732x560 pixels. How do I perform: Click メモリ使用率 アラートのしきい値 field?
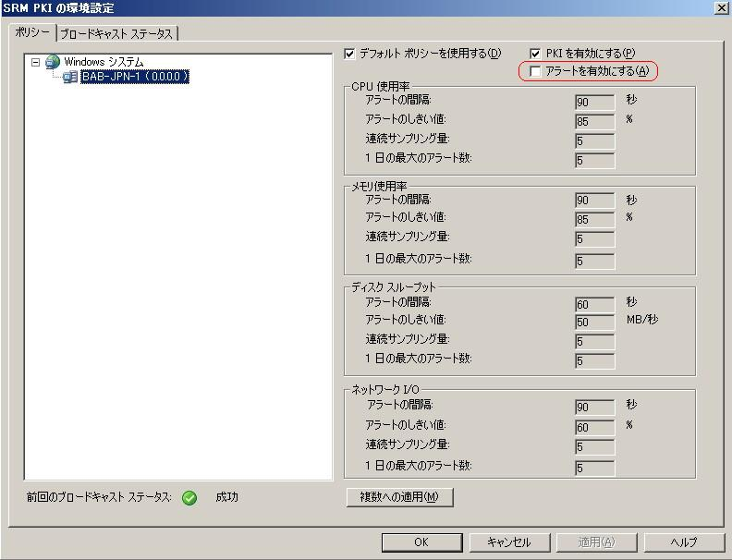[595, 220]
